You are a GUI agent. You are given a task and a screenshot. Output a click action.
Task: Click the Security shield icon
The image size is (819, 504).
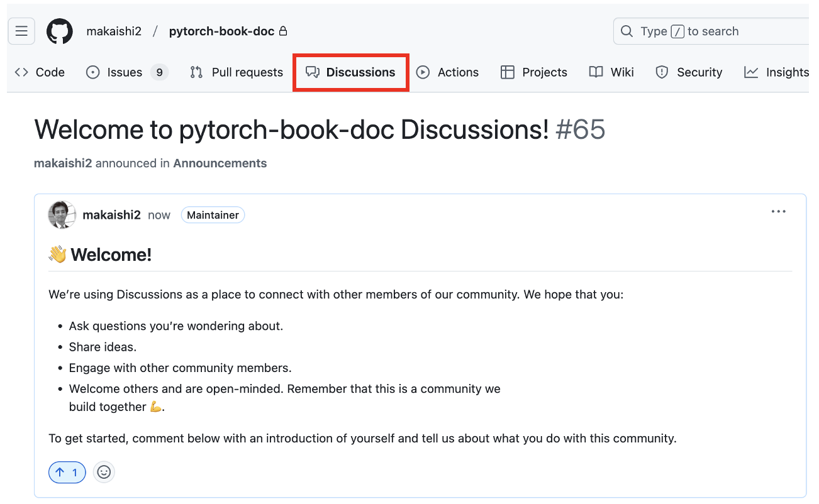pos(662,72)
